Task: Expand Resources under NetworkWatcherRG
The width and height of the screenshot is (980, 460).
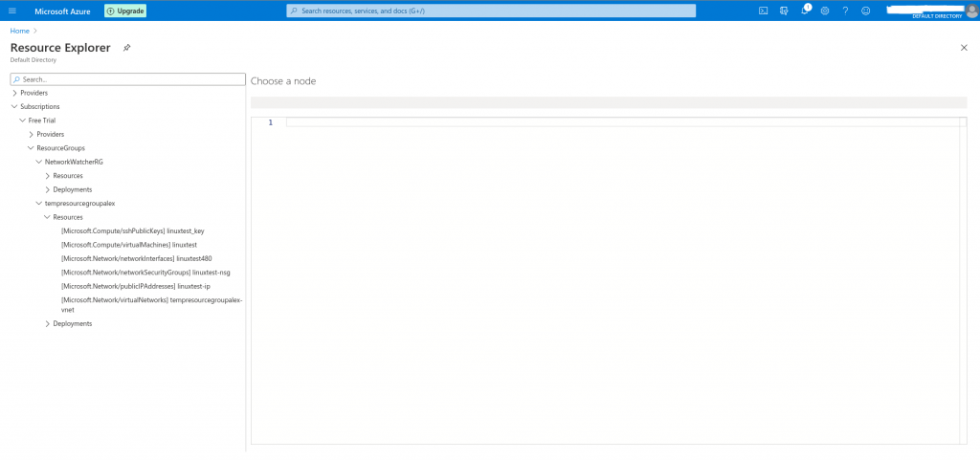Action: click(x=48, y=176)
